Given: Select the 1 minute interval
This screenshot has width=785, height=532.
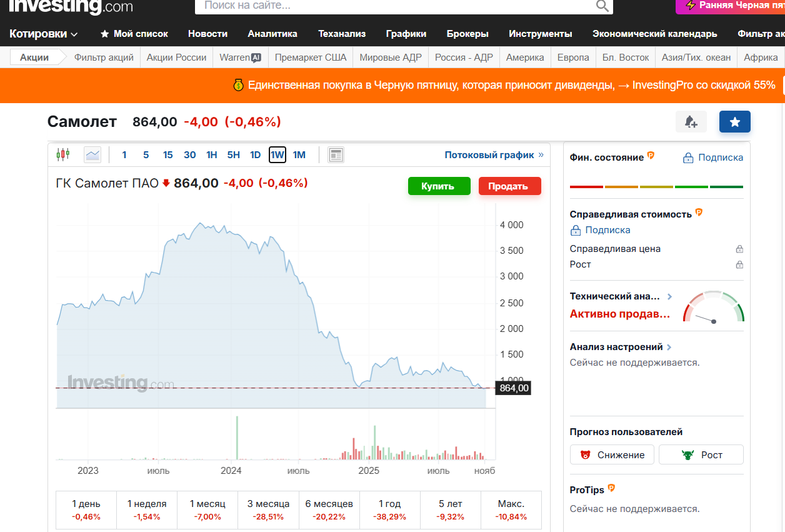Looking at the screenshot, I should pyautogui.click(x=124, y=154).
